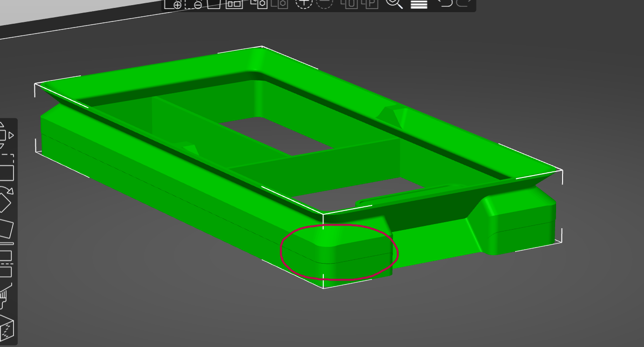This screenshot has width=644, height=347.
Task: Click the Undo arrow icon
Action: tap(445, 4)
